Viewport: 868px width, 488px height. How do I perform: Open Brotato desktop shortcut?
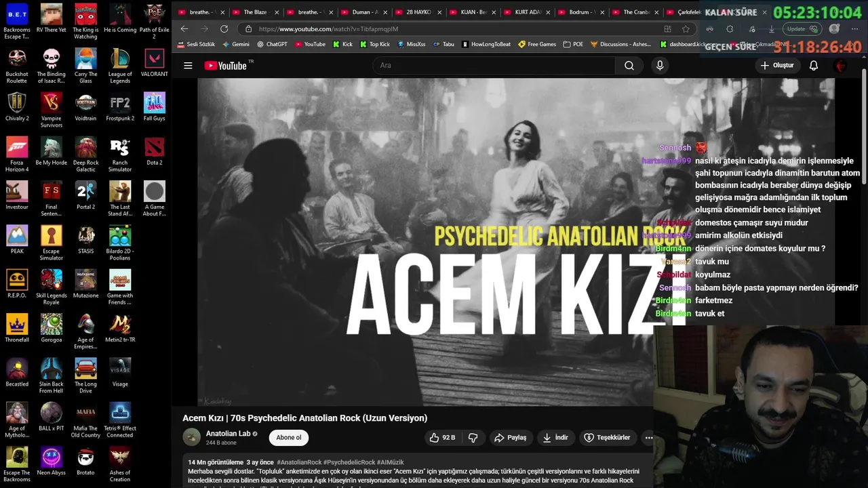pos(85,462)
